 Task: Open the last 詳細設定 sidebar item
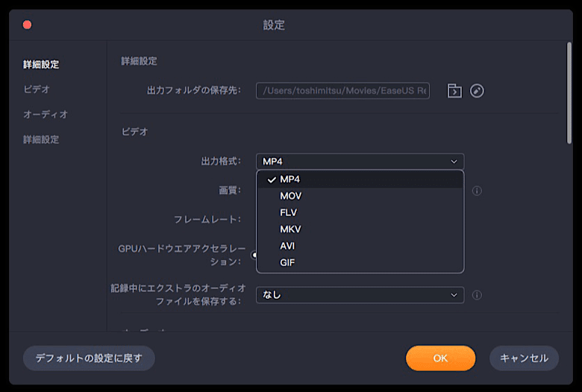tap(41, 140)
